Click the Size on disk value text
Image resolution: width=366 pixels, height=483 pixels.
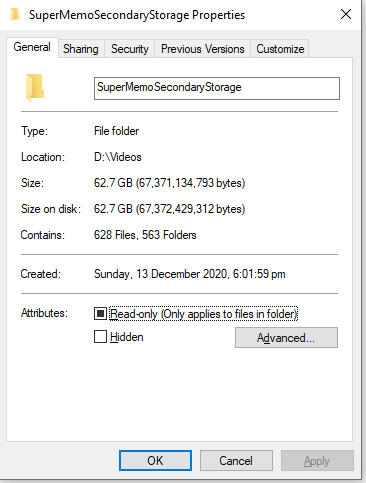click(x=169, y=209)
